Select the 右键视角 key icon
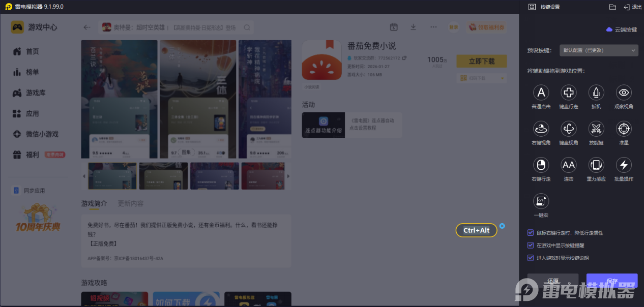Image resolution: width=644 pixels, height=307 pixels. [541, 129]
